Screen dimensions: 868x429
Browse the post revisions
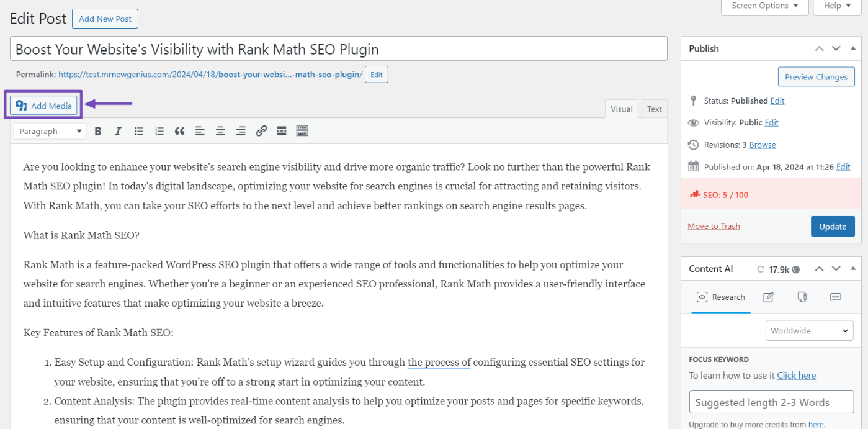click(x=763, y=145)
